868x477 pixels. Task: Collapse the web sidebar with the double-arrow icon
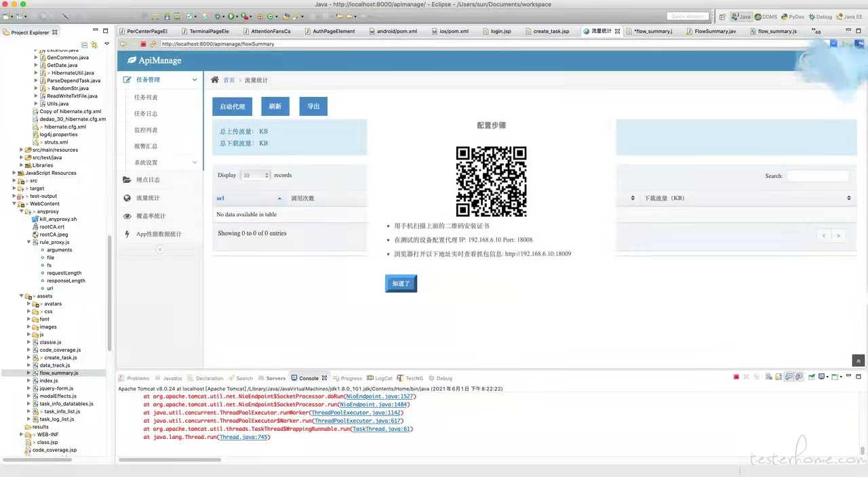tap(160, 249)
